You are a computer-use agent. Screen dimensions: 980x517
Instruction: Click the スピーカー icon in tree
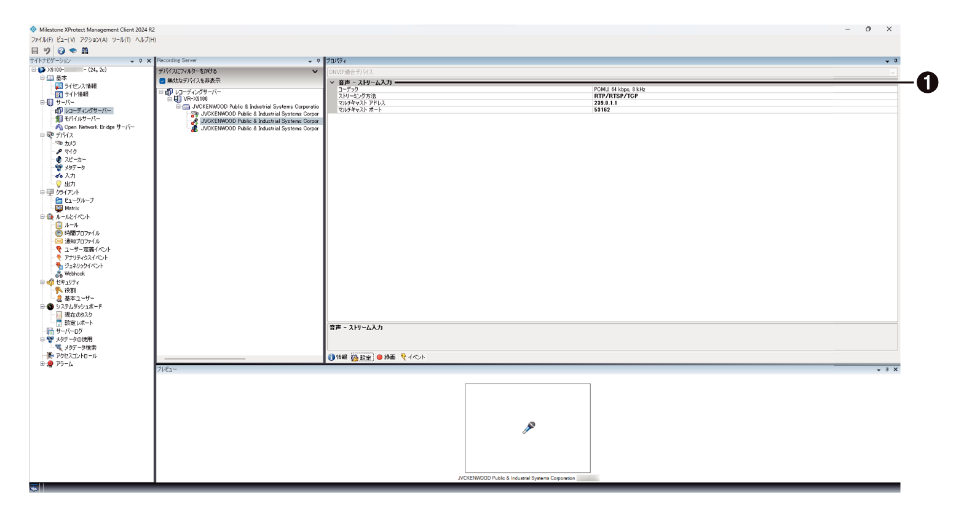coord(59,159)
